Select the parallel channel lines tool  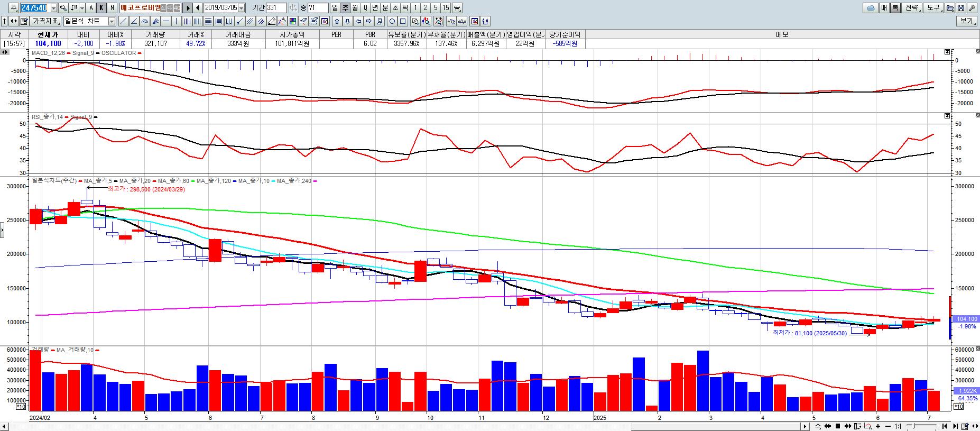tap(249, 21)
